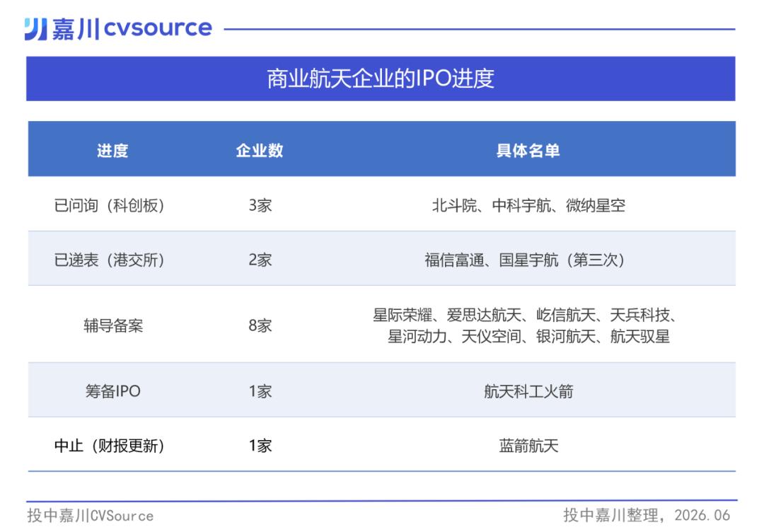Click the 辅导备案 cell

(113, 325)
